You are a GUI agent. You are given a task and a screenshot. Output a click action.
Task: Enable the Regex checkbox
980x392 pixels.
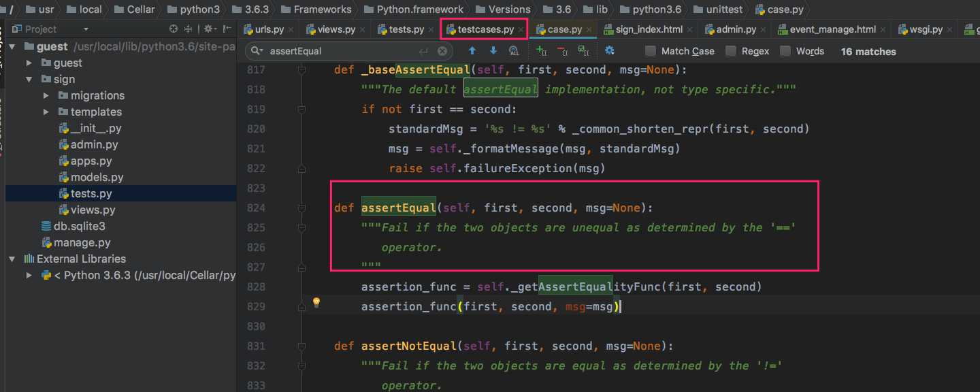pos(731,51)
